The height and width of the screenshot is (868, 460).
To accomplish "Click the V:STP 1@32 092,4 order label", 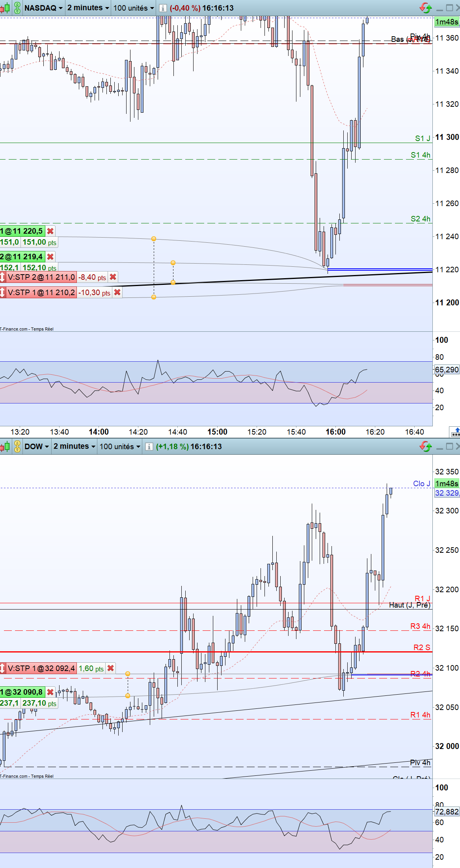I will point(41,668).
